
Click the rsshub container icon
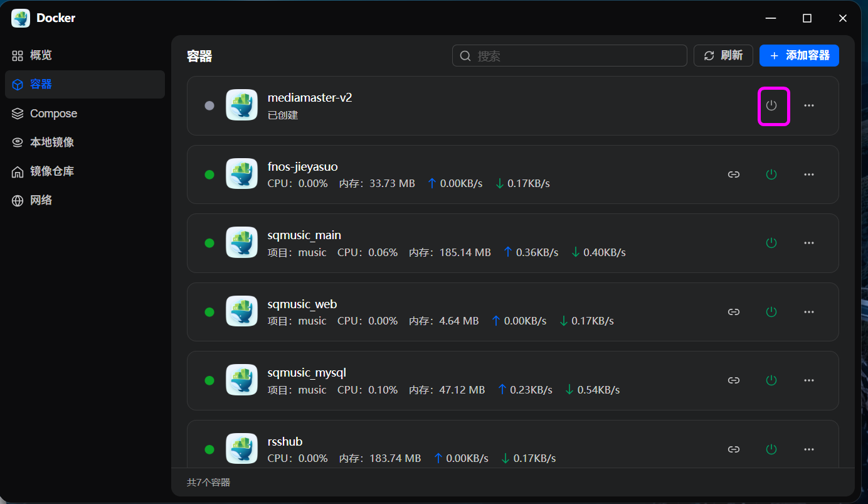(x=241, y=449)
